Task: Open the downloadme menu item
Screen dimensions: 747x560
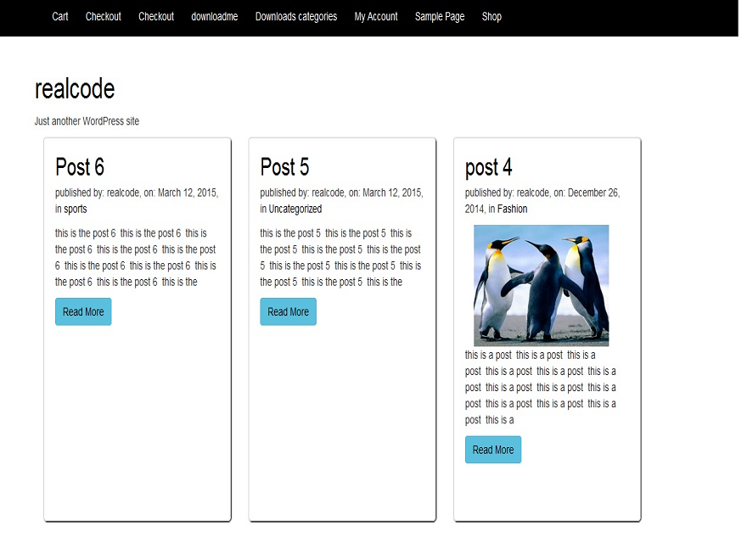Action: (214, 16)
